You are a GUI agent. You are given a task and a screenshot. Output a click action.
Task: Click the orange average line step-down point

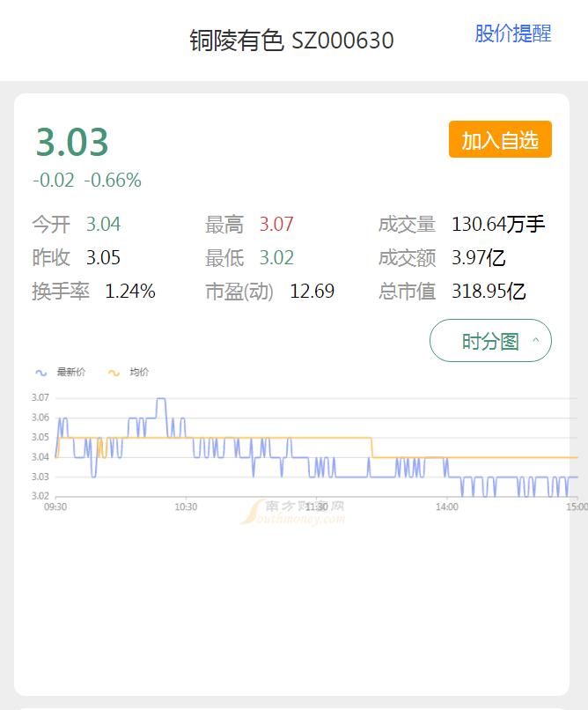pos(371,447)
